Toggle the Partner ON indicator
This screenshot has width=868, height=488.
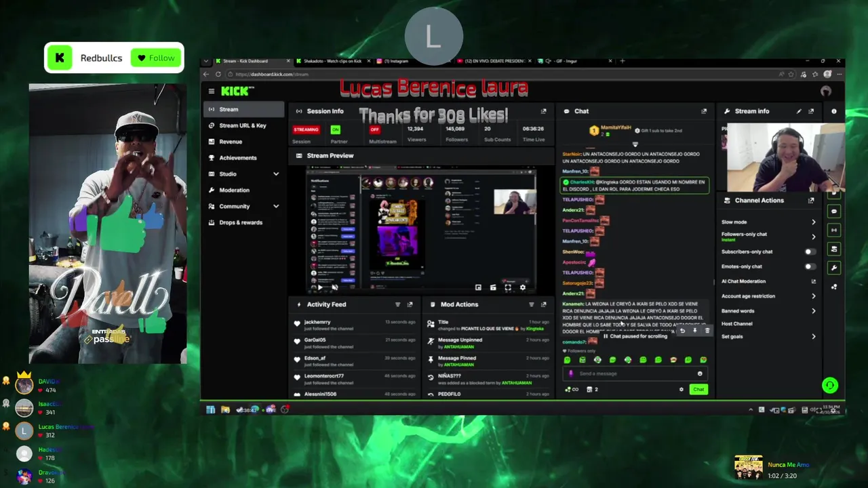335,129
